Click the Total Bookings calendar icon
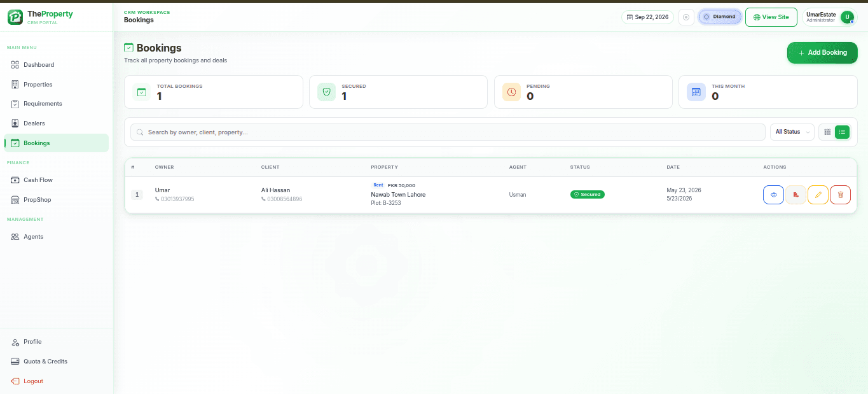 (x=142, y=92)
